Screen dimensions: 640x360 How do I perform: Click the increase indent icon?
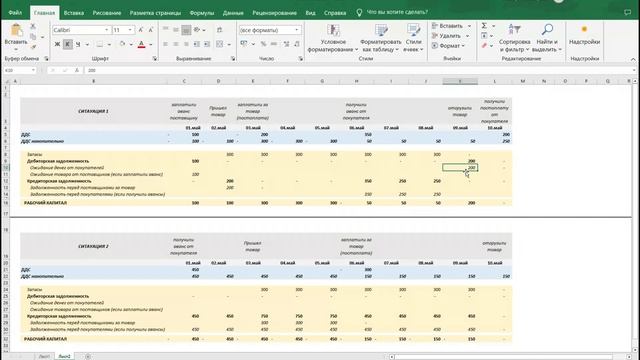(x=207, y=44)
